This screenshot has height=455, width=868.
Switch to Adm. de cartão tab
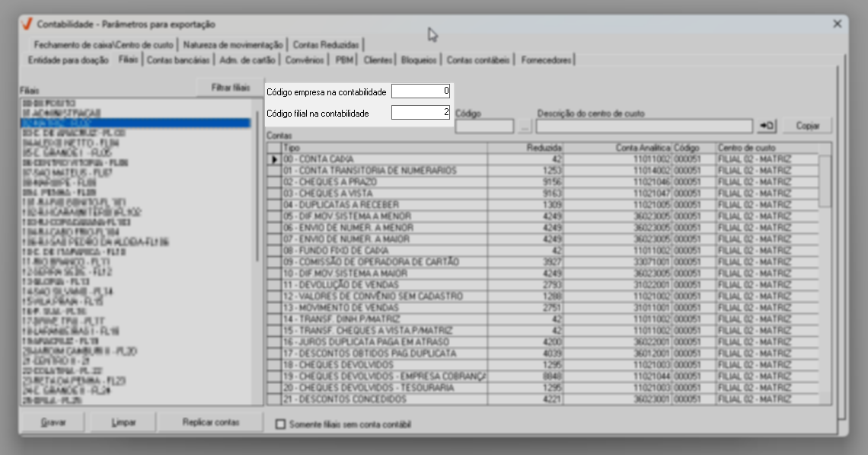click(247, 60)
